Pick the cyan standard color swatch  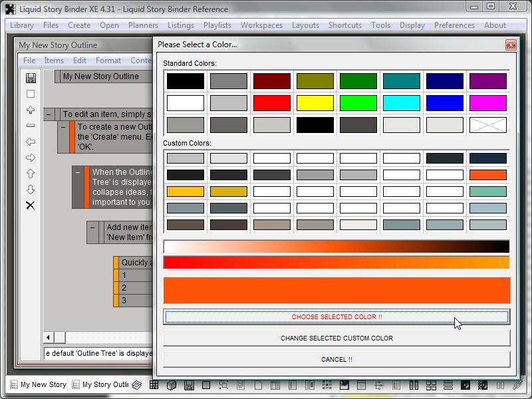tap(401, 103)
